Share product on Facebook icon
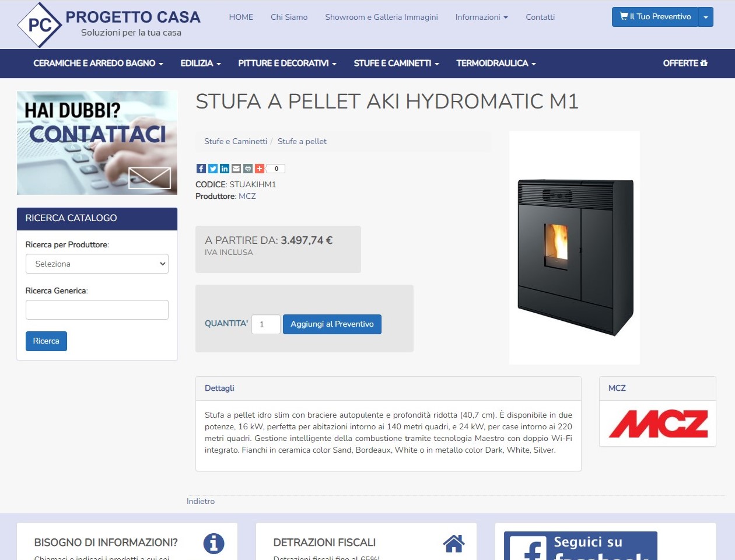Screen dimensions: 735x560 point(201,169)
